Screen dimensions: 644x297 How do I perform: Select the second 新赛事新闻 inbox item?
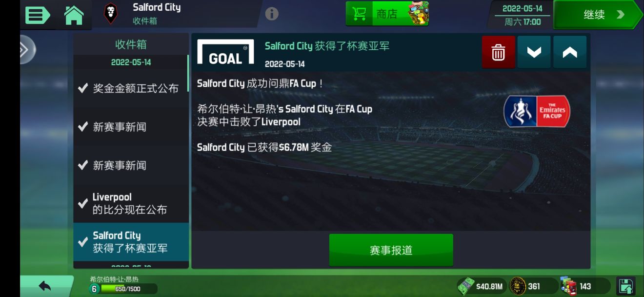coord(131,165)
